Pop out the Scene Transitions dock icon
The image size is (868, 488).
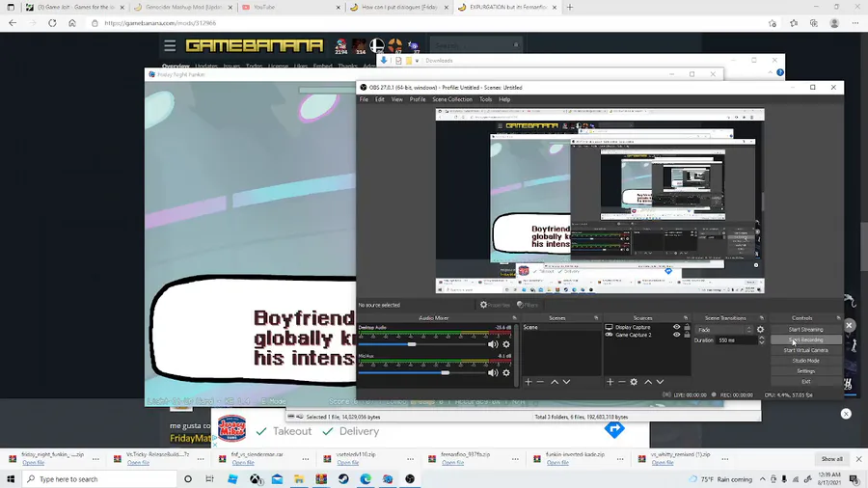762,318
